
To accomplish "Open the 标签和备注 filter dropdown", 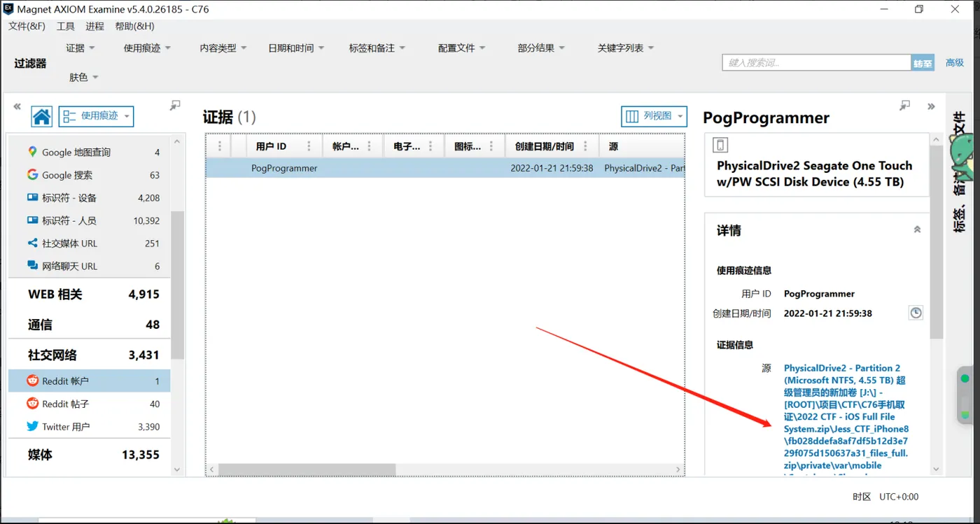I will click(x=377, y=48).
